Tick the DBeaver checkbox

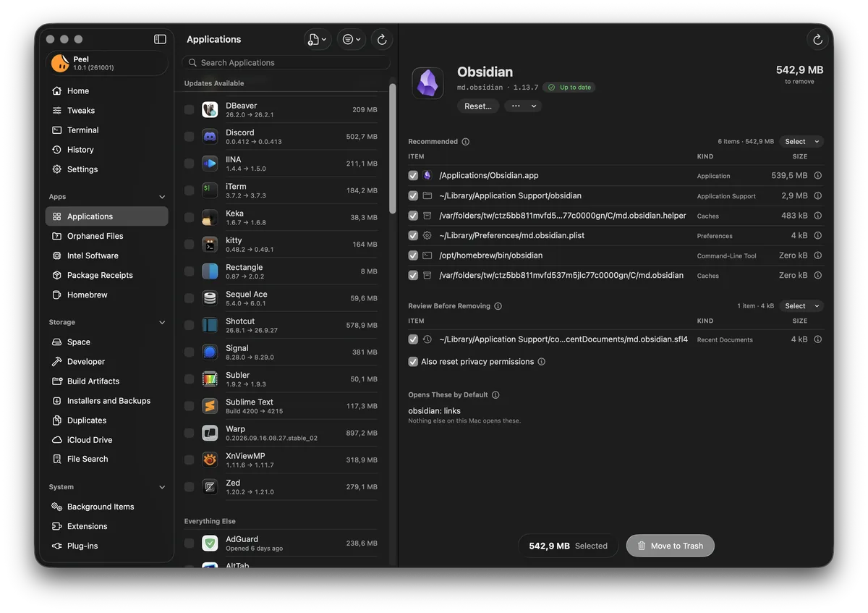click(189, 110)
